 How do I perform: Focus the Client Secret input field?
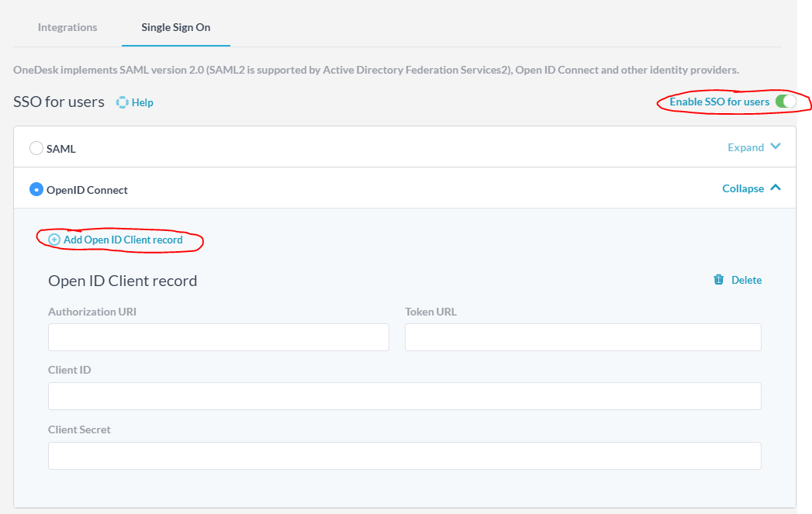click(x=404, y=456)
